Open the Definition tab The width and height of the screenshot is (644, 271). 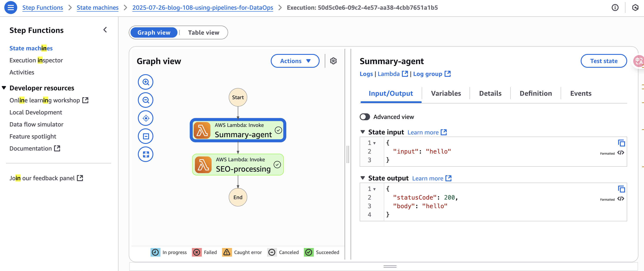(x=535, y=94)
